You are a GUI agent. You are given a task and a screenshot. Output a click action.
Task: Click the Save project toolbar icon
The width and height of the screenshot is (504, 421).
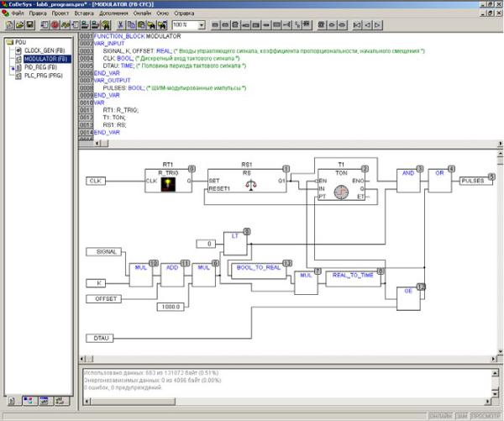[30, 26]
